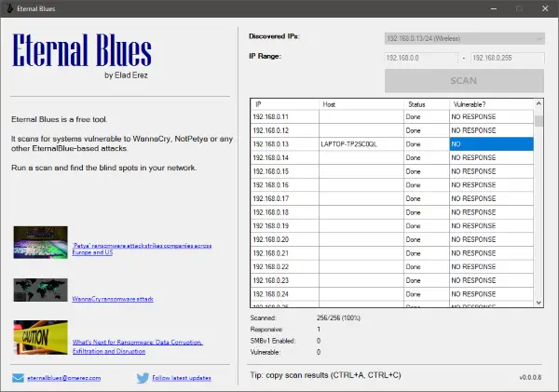
Task: Open the caution tape article thumbnail
Action: pos(41,337)
